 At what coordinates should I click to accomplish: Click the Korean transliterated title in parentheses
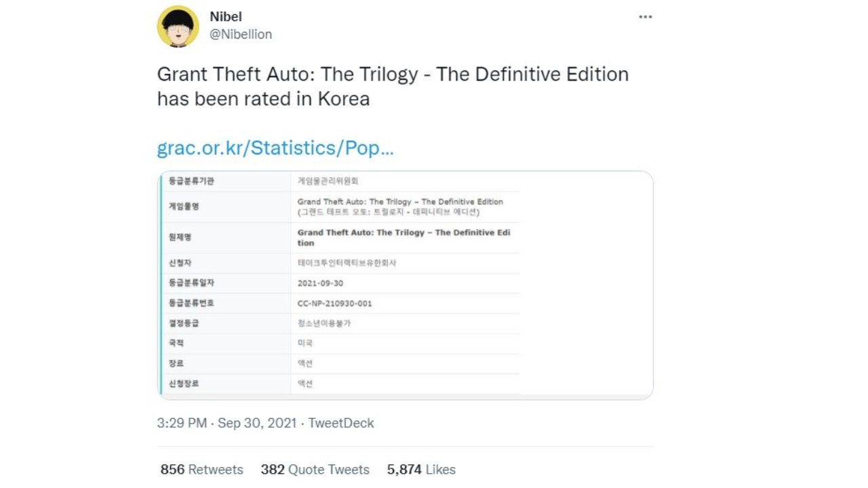click(x=388, y=212)
